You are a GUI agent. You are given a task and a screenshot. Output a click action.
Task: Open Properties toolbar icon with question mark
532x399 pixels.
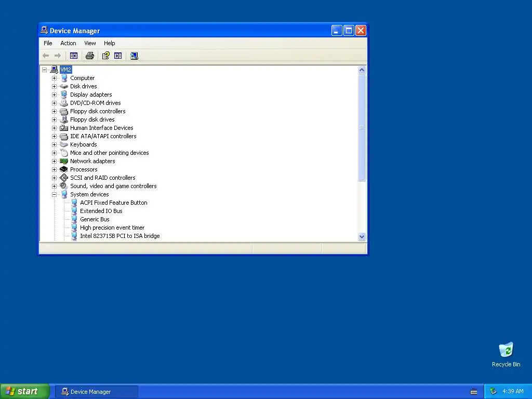tap(106, 56)
